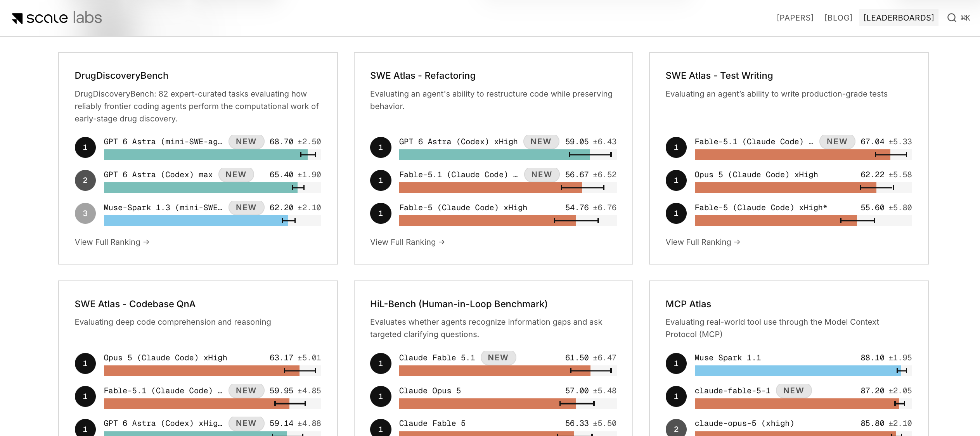
Task: Select 'Fable-5 (Claude Code) xHigh*' entry
Action: point(761,208)
